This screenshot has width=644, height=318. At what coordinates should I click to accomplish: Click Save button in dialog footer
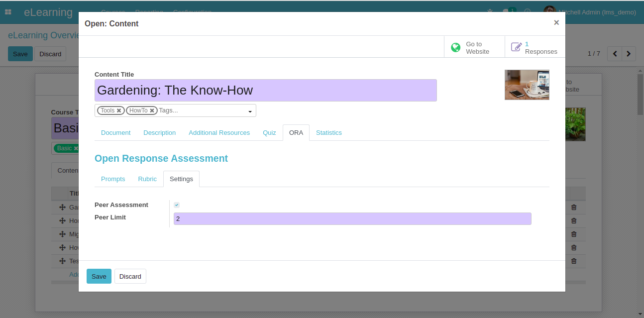99,276
